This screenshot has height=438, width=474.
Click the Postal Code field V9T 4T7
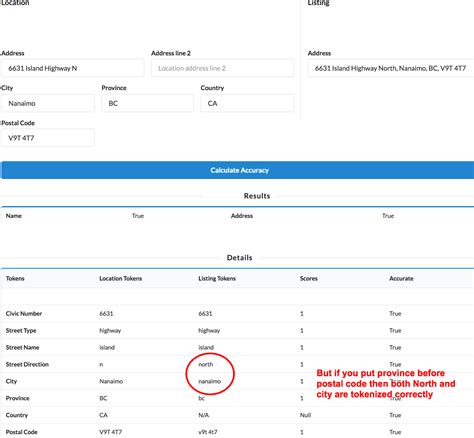47,138
